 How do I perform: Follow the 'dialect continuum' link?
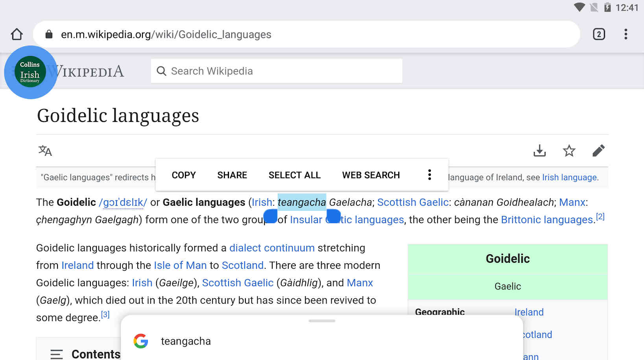(272, 248)
